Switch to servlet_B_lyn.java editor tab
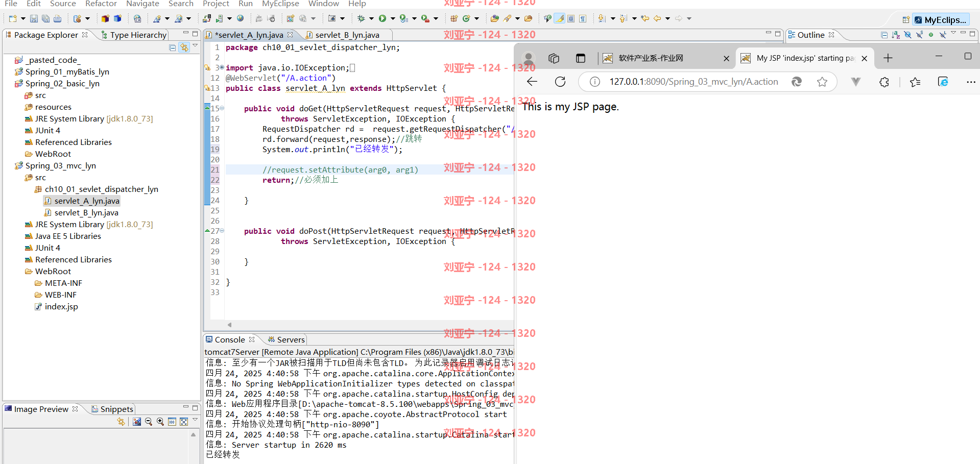Image resolution: width=980 pixels, height=464 pixels. tap(347, 35)
